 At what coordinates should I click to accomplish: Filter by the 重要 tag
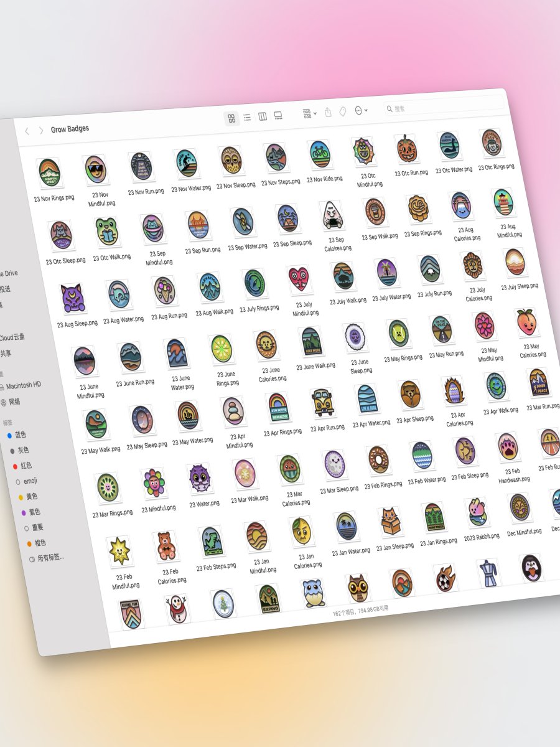click(32, 528)
